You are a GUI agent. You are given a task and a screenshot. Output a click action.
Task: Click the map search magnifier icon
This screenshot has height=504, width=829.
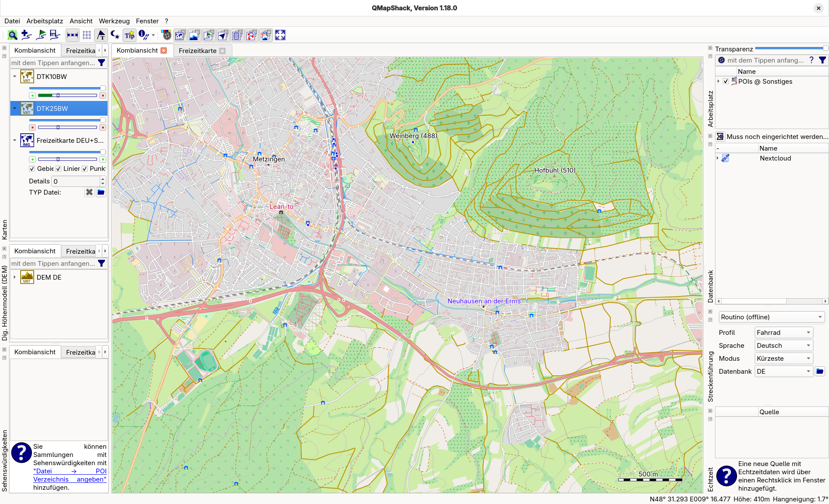(13, 35)
